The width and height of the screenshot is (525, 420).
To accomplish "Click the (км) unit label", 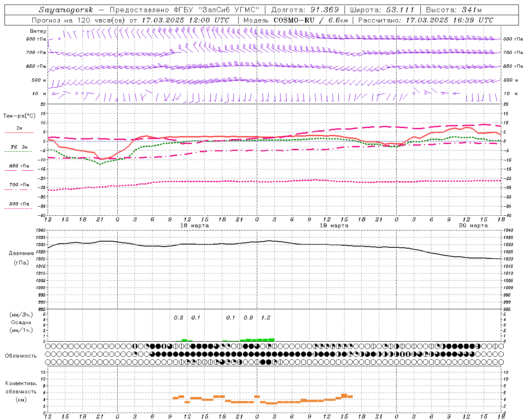I will [21, 399].
